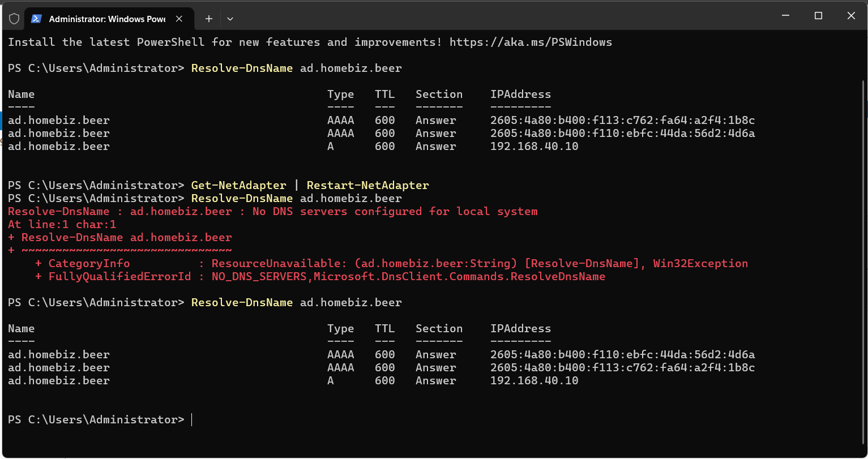The width and height of the screenshot is (868, 459).
Task: Click the bottom table's 192.168.40.10 address
Action: tap(535, 380)
